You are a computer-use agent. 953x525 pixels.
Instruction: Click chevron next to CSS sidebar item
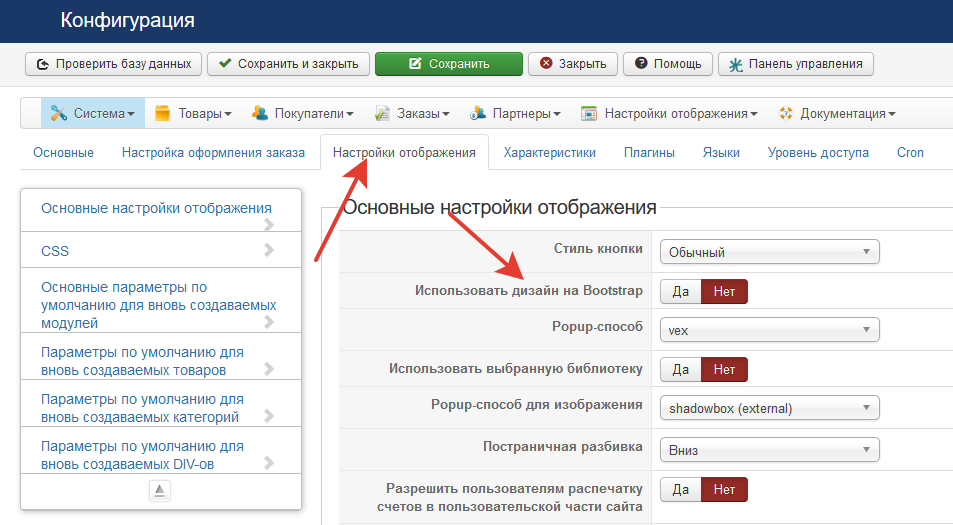click(x=269, y=250)
